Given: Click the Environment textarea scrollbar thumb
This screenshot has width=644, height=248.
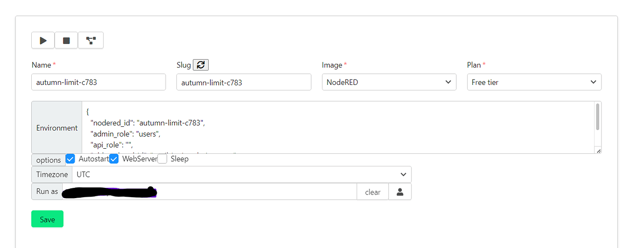Looking at the screenshot, I should [x=598, y=117].
